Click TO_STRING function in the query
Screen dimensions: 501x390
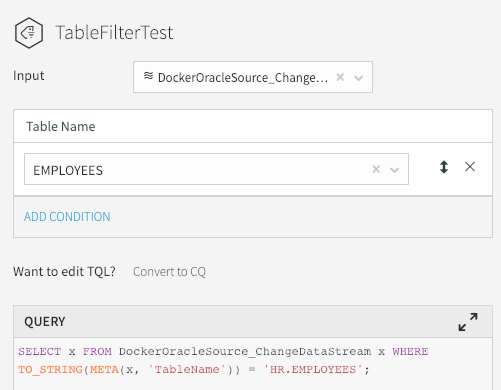tap(50, 370)
